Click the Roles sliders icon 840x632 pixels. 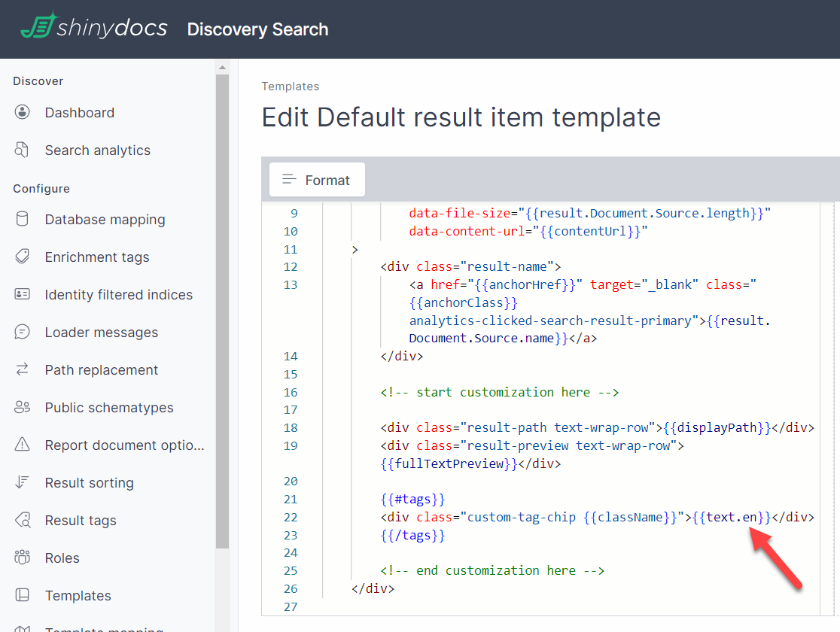(23, 558)
